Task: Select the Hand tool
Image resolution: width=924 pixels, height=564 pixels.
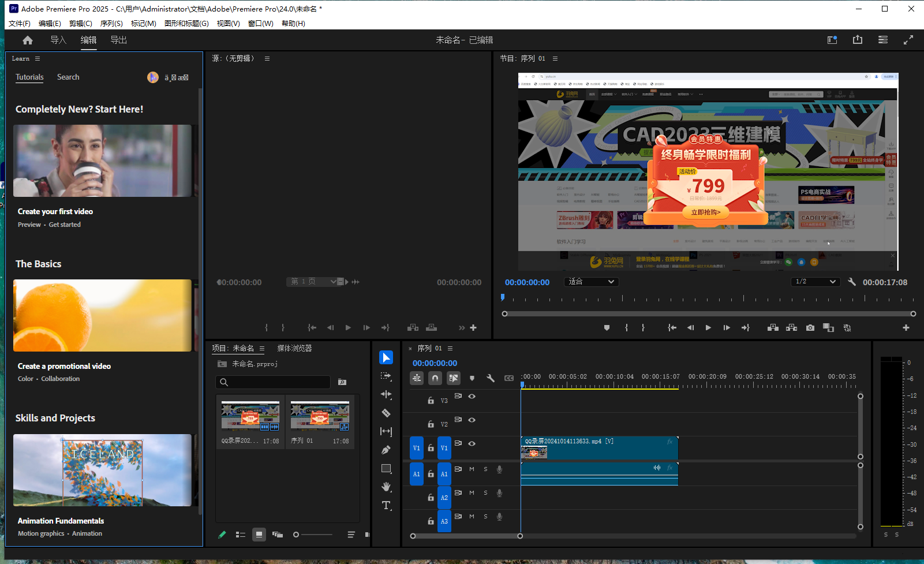Action: 386,487
